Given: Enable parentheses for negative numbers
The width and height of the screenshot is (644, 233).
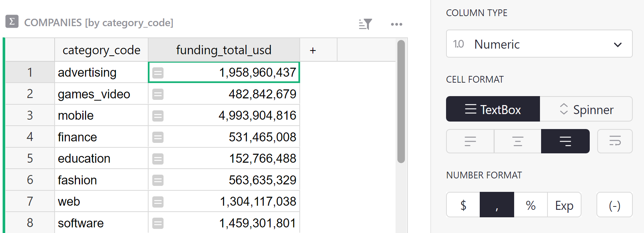Looking at the screenshot, I should tap(614, 205).
